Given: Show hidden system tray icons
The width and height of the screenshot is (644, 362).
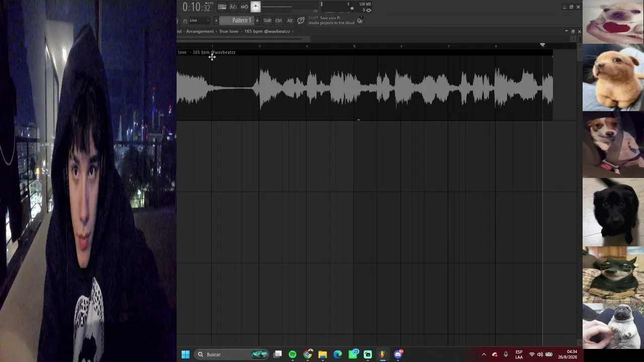Looking at the screenshot, I should pos(484,354).
